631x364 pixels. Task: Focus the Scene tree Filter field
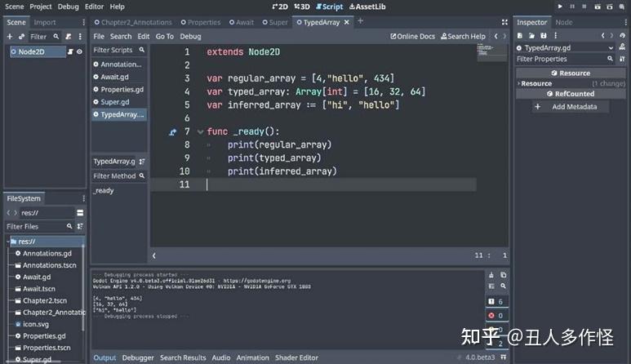(x=44, y=37)
